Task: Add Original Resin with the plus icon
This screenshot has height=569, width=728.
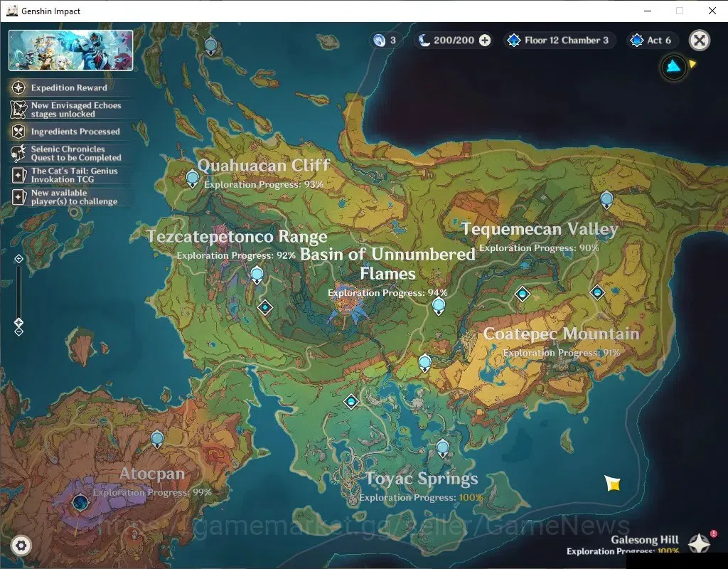Action: tap(485, 41)
